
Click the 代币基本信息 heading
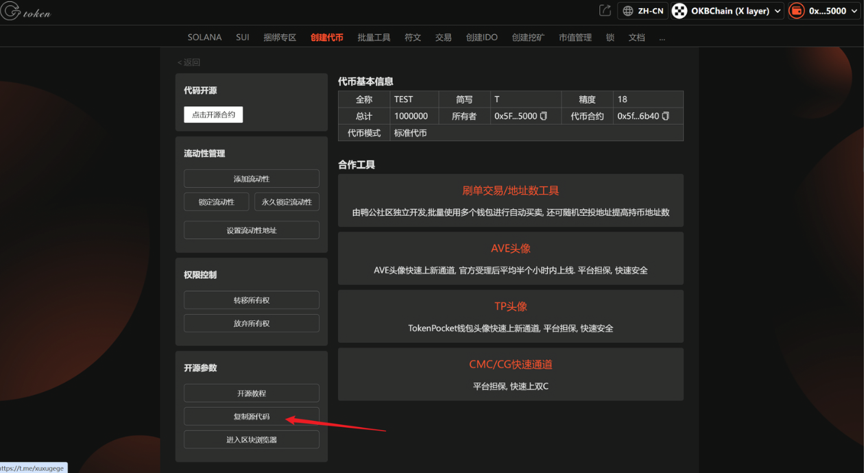(365, 82)
